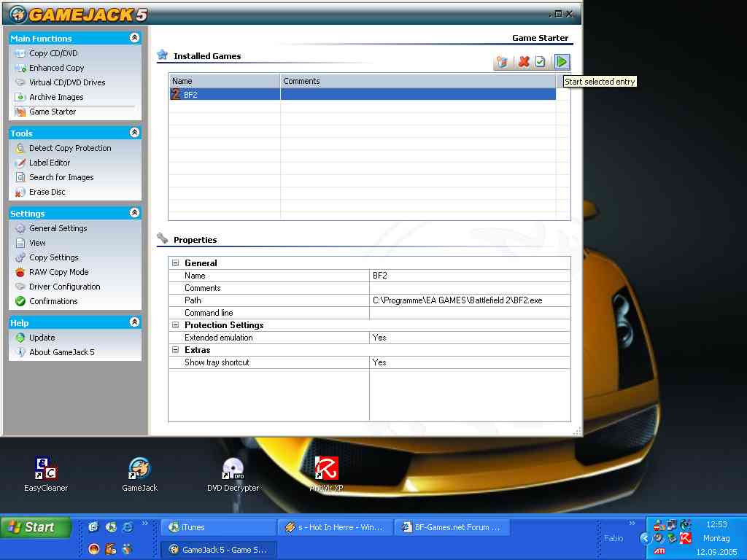Click the red AntiVir icon in system tray

click(686, 538)
